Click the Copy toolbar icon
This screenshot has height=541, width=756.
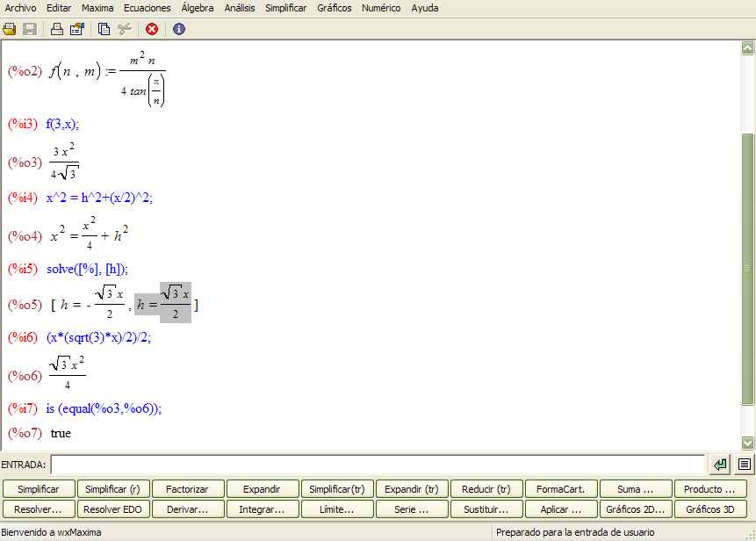pos(104,29)
